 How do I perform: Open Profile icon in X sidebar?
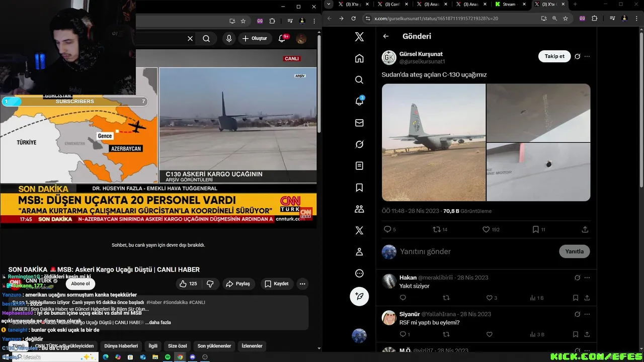359,251
